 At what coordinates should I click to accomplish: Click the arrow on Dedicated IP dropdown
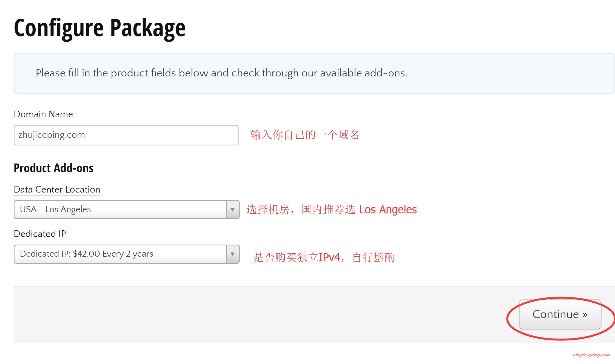click(x=233, y=254)
